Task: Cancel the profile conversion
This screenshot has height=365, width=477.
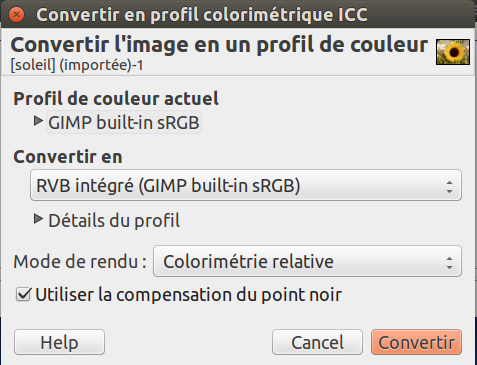Action: (x=317, y=342)
